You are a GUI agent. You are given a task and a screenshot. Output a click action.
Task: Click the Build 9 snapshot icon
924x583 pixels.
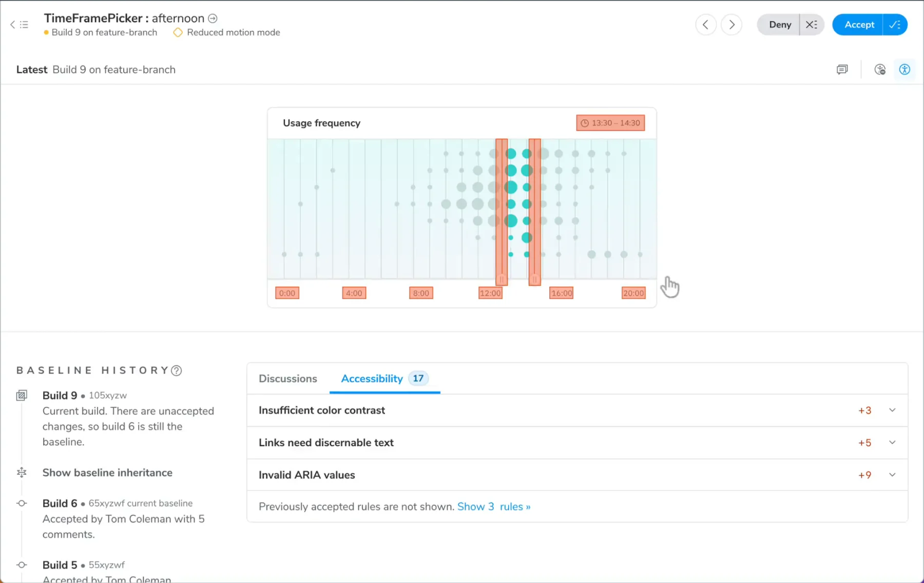[x=22, y=396]
